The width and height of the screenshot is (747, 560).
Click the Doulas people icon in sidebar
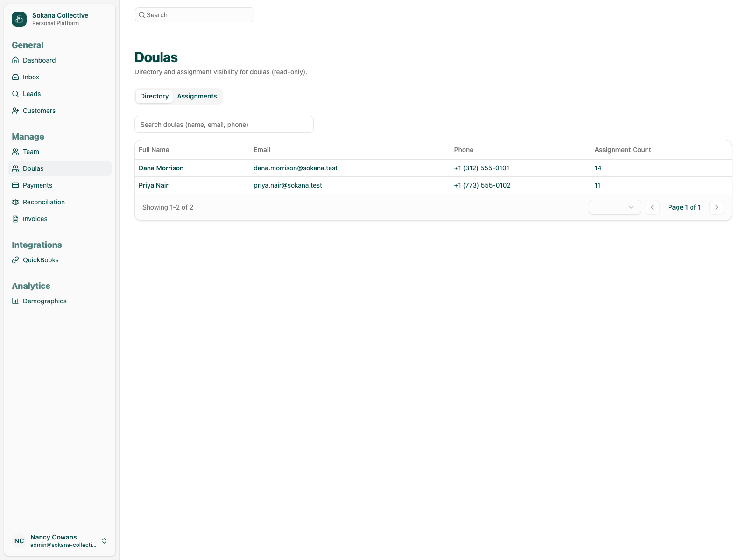coord(15,168)
